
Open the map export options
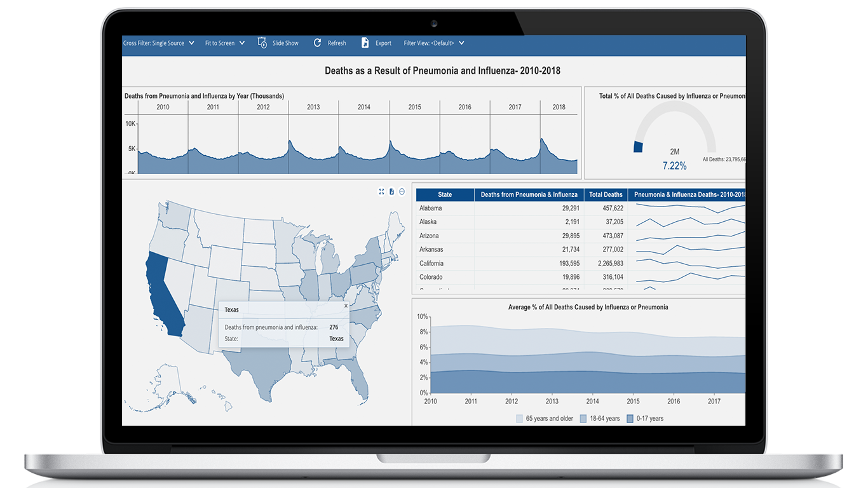(x=391, y=191)
